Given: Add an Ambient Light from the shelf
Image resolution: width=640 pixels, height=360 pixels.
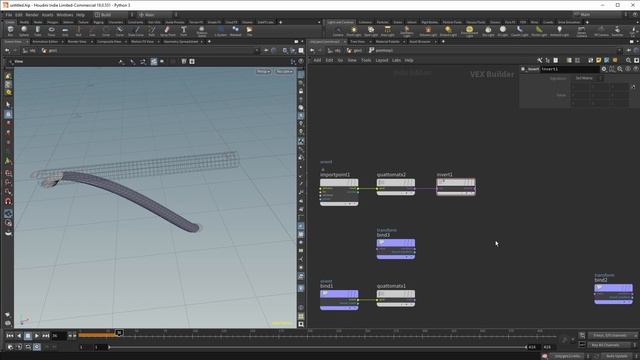Looking at the screenshot, I should pyautogui.click(x=559, y=31).
